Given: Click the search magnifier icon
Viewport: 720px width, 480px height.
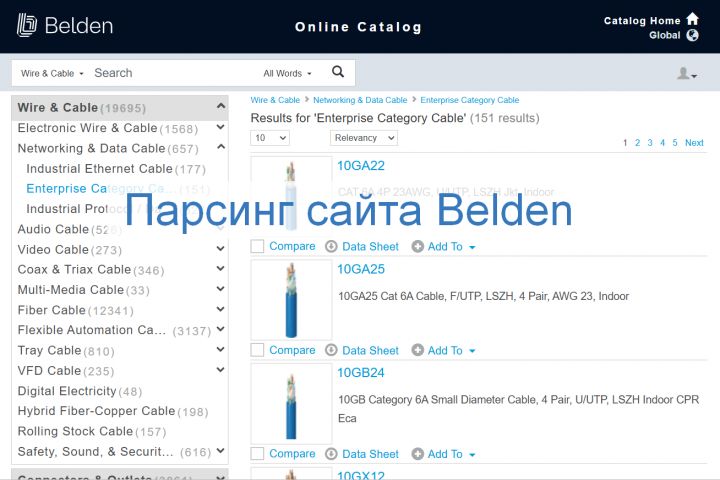Looking at the screenshot, I should tap(338, 72).
